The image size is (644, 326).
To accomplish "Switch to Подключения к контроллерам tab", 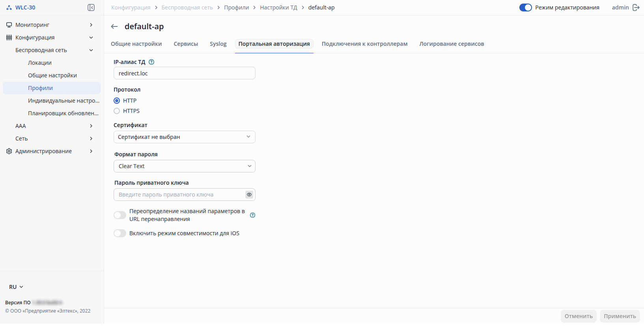I will pos(364,44).
